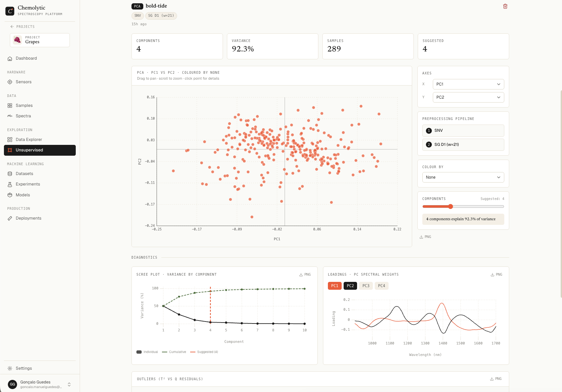Image resolution: width=562 pixels, height=392 pixels.
Task: Click the Samples 289 card
Action: [368, 46]
